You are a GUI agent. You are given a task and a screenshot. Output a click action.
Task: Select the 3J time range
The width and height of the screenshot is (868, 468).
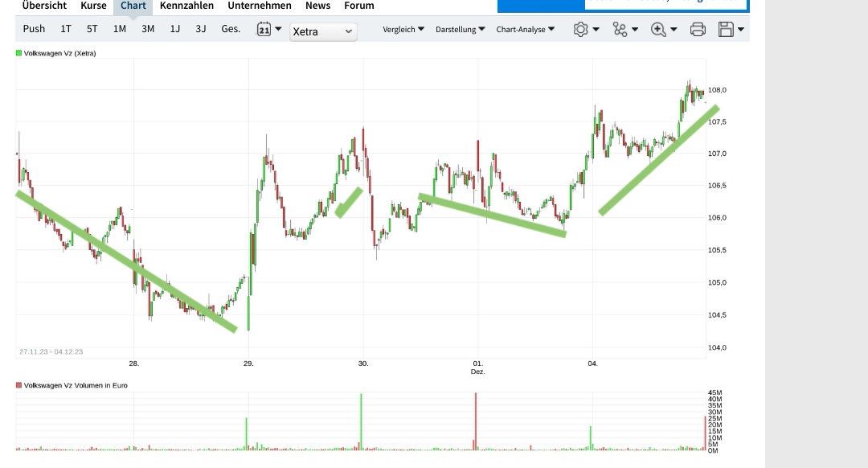point(201,29)
